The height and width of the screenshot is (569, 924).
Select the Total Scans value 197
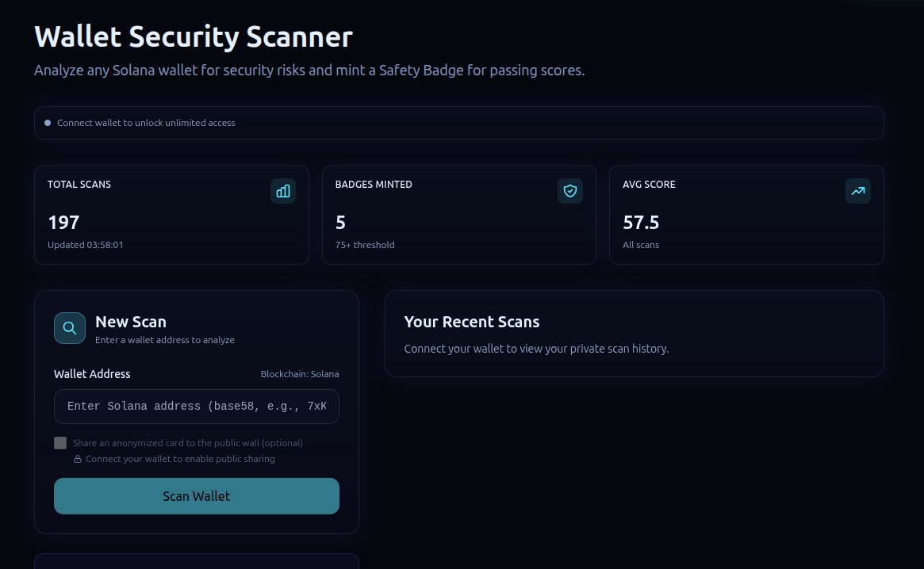click(63, 223)
